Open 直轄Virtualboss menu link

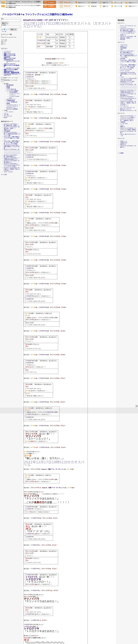point(9,71)
